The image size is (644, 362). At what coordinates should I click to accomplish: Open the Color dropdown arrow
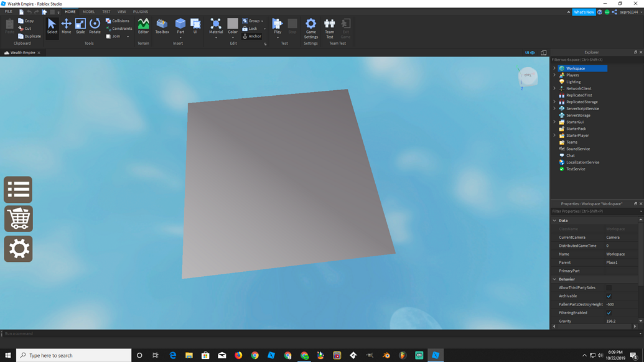click(x=233, y=38)
